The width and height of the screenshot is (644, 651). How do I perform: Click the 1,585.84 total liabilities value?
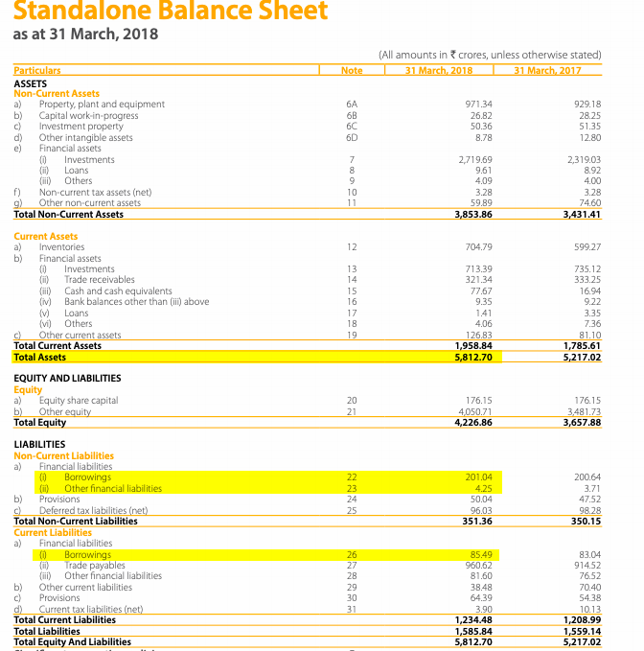(x=473, y=632)
